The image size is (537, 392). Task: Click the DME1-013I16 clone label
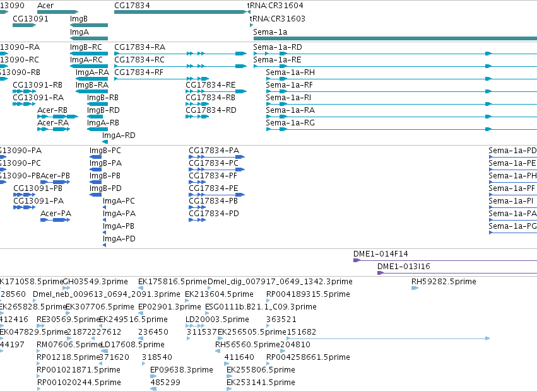(x=403, y=267)
